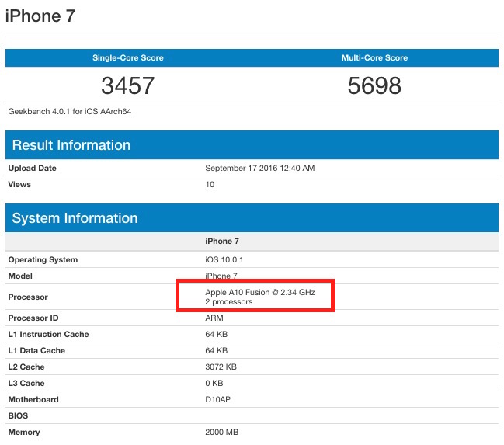The image size is (504, 445).
Task: Select the D10AP motherboard value
Action: 217,400
